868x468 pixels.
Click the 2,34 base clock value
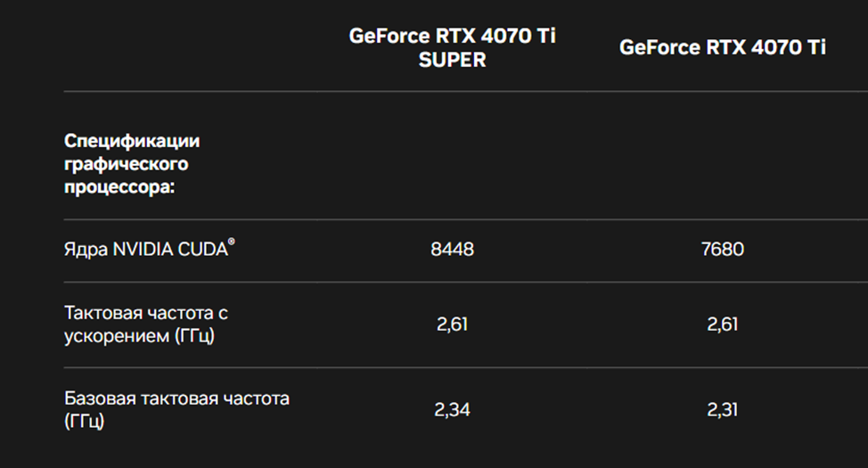point(452,410)
